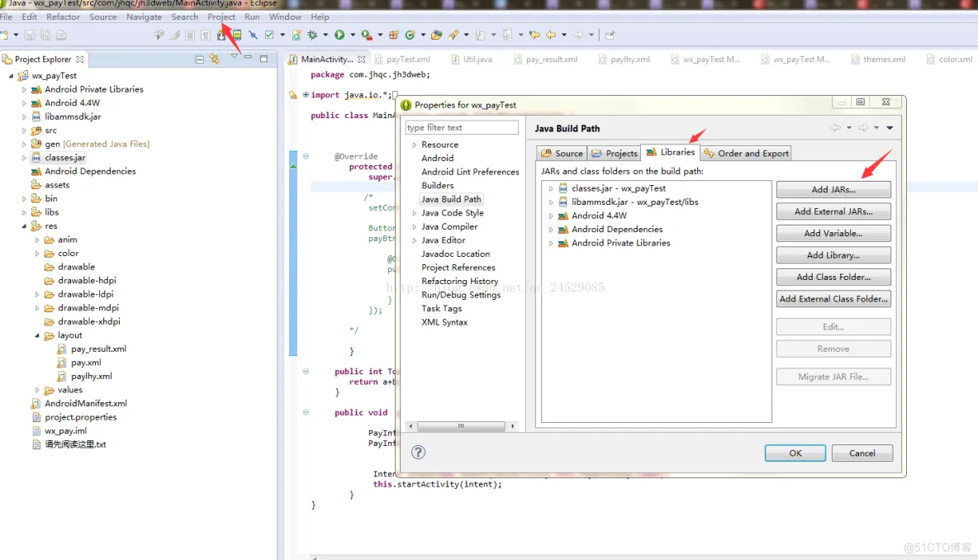
Task: Click the type filter text field
Action: click(x=462, y=127)
